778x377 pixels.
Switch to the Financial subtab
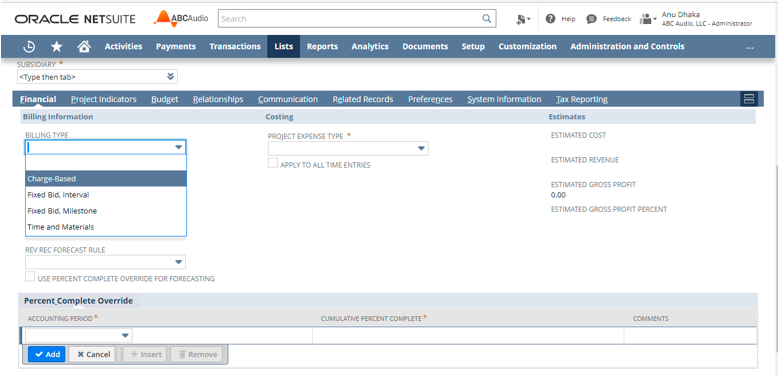[x=38, y=99]
